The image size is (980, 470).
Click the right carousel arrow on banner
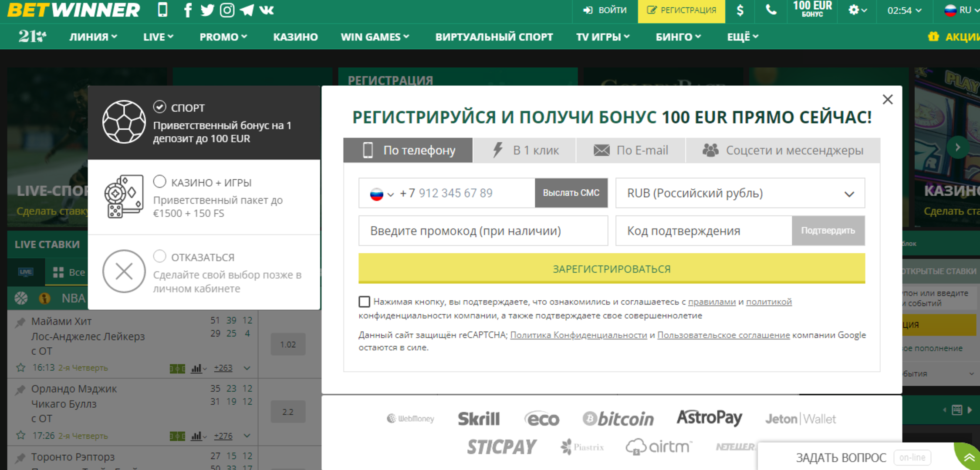click(957, 147)
